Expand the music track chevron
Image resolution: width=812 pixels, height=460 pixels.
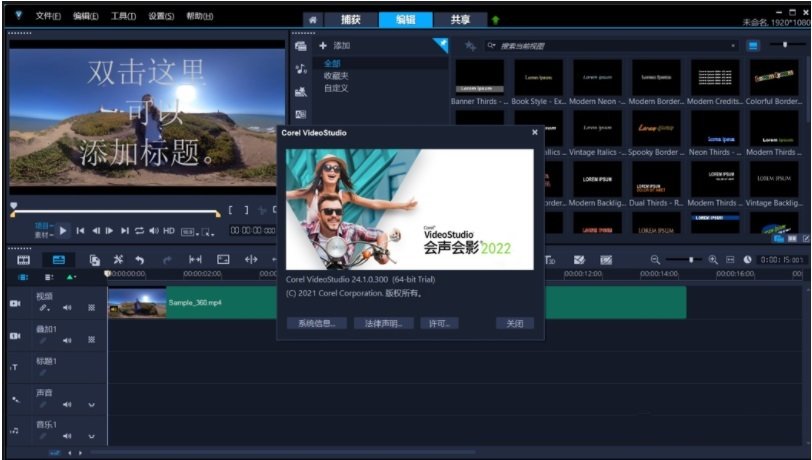click(x=92, y=436)
